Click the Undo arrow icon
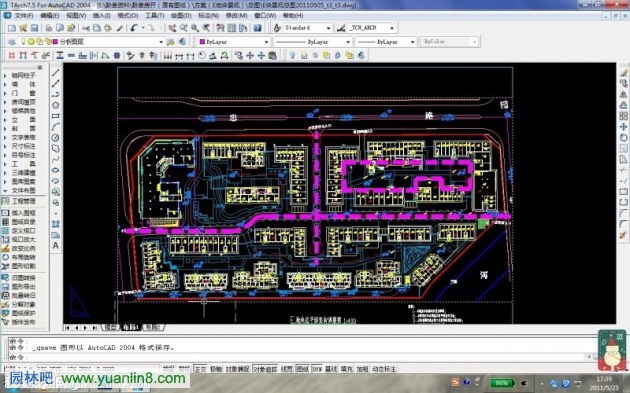630x393 pixels. pos(133,28)
